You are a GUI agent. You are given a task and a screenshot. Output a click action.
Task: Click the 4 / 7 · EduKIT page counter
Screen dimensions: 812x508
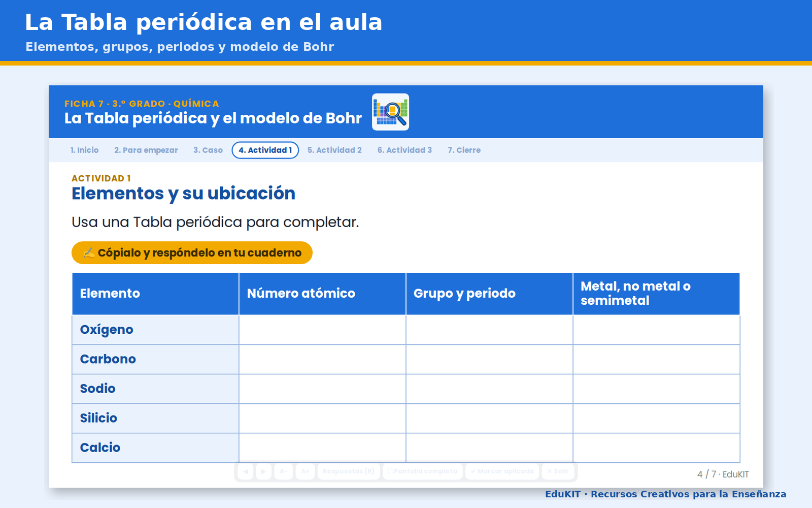pos(723,474)
